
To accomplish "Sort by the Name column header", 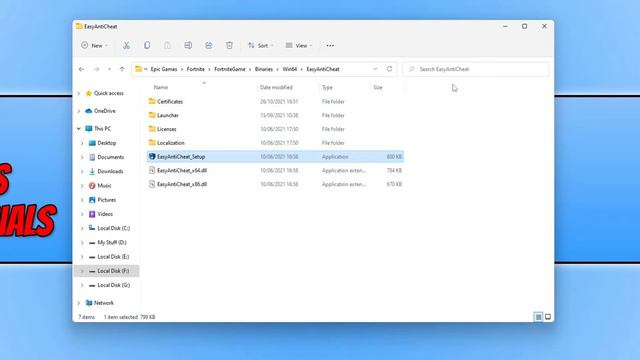I will [x=161, y=87].
